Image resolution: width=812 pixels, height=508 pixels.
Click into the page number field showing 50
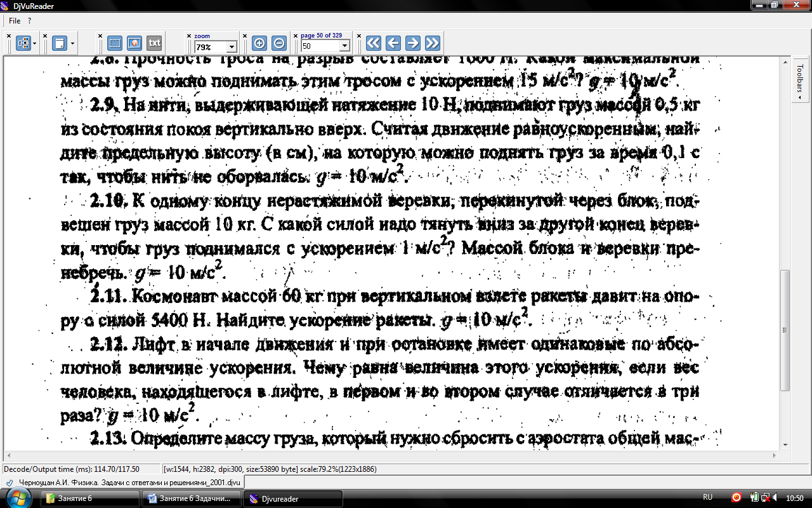(x=320, y=46)
